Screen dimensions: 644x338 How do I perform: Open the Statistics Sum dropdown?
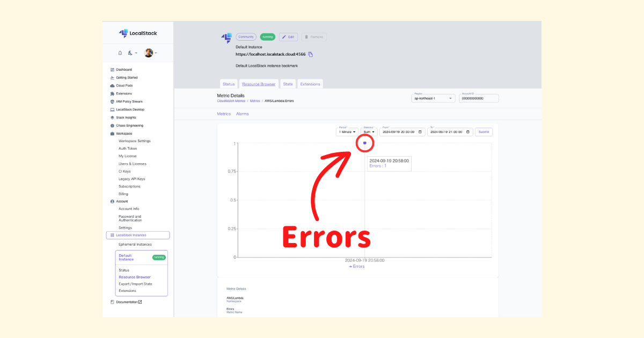pos(369,132)
